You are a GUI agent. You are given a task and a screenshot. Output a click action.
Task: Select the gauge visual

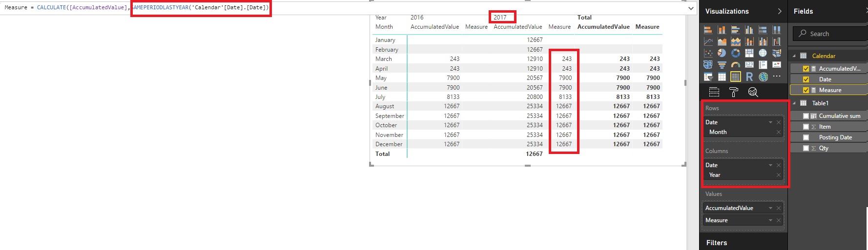(x=736, y=64)
